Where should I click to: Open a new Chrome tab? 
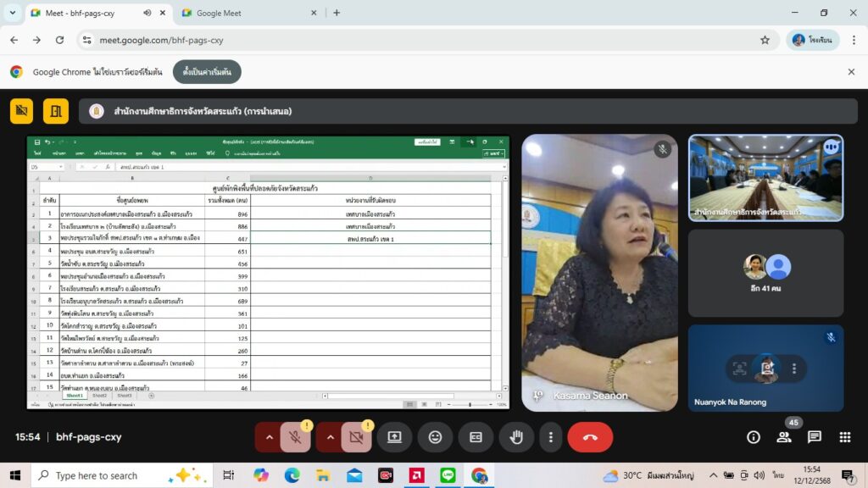(337, 13)
